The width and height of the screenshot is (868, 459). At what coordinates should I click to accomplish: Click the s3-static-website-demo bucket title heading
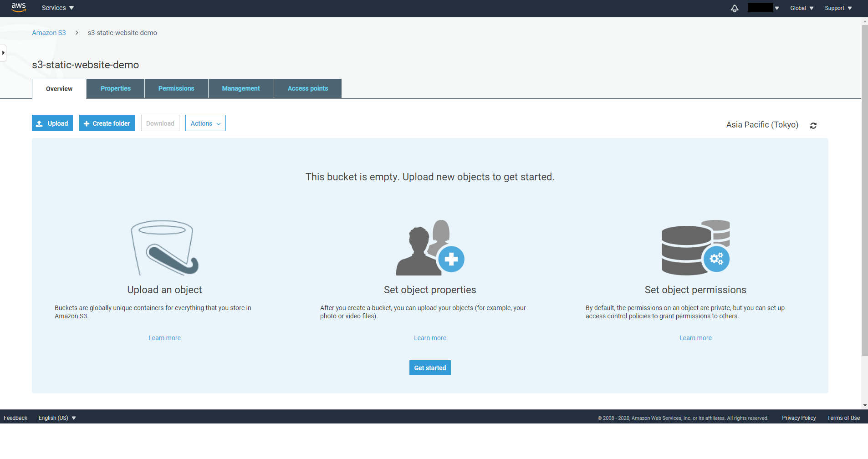coord(86,65)
